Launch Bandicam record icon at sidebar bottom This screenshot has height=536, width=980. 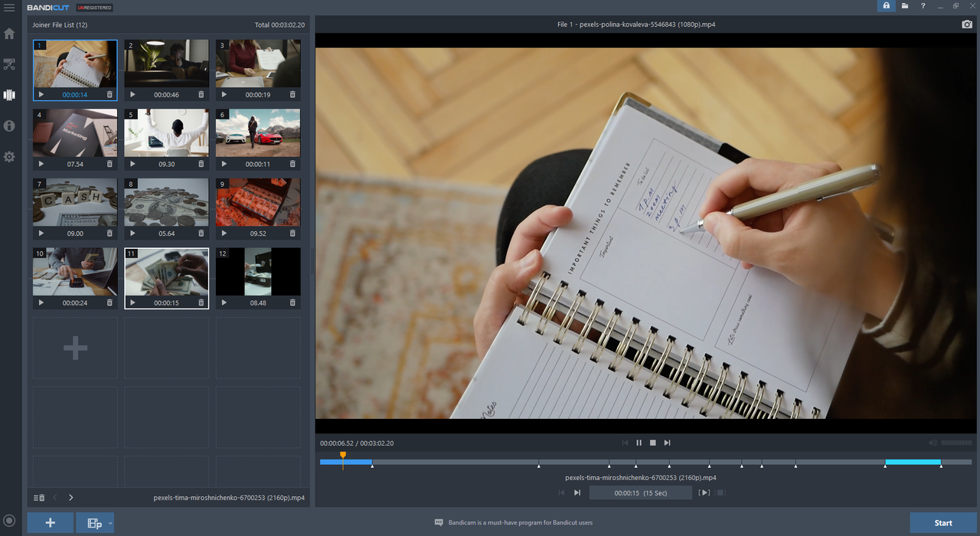pyautogui.click(x=9, y=521)
